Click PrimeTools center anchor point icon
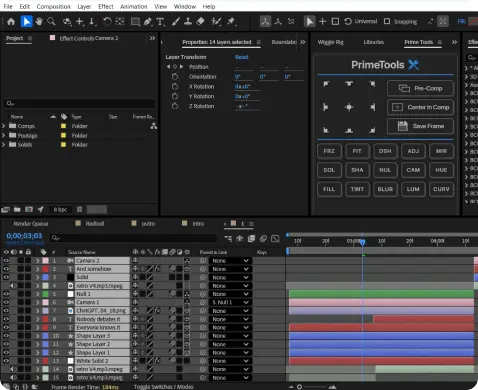The height and width of the screenshot is (390, 478). coord(349,107)
